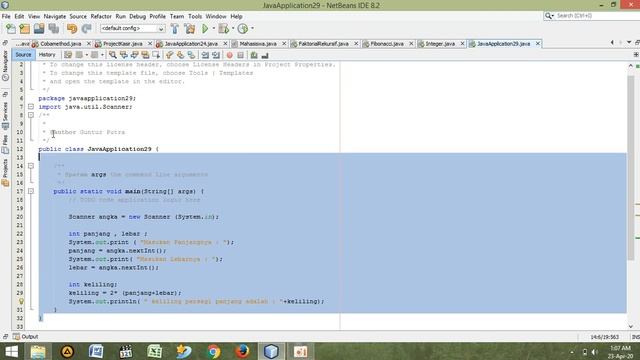The image size is (640, 360).
Task: Open the default config dropdown
Action: click(133, 29)
